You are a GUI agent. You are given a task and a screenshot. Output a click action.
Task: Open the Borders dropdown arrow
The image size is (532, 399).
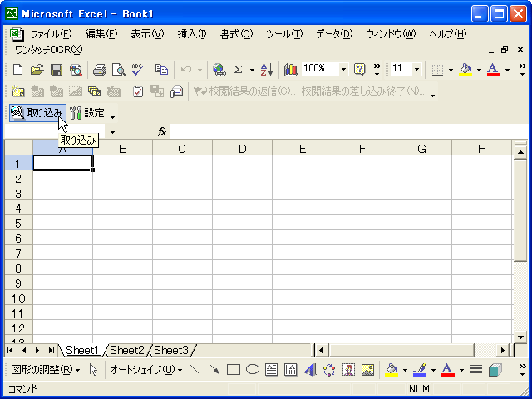pyautogui.click(x=451, y=70)
